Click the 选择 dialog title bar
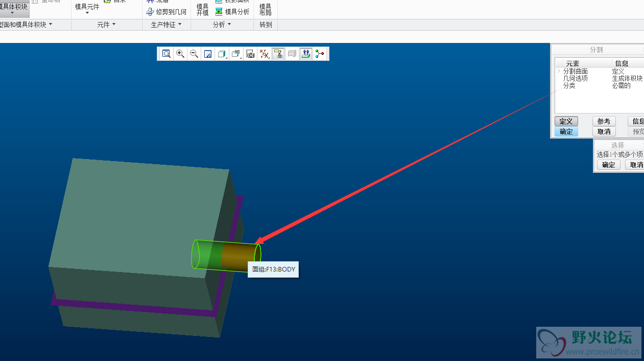This screenshot has height=361, width=644. tap(617, 145)
